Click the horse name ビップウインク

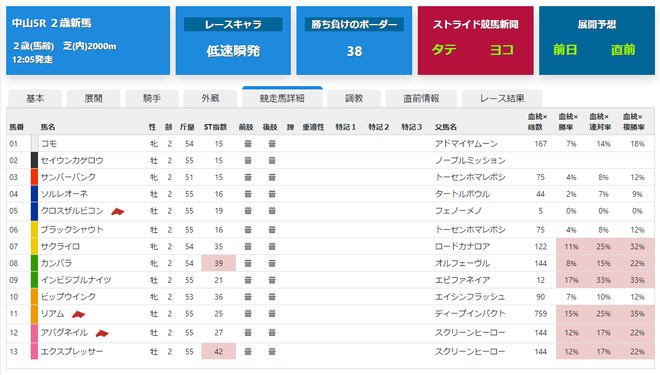(68, 297)
